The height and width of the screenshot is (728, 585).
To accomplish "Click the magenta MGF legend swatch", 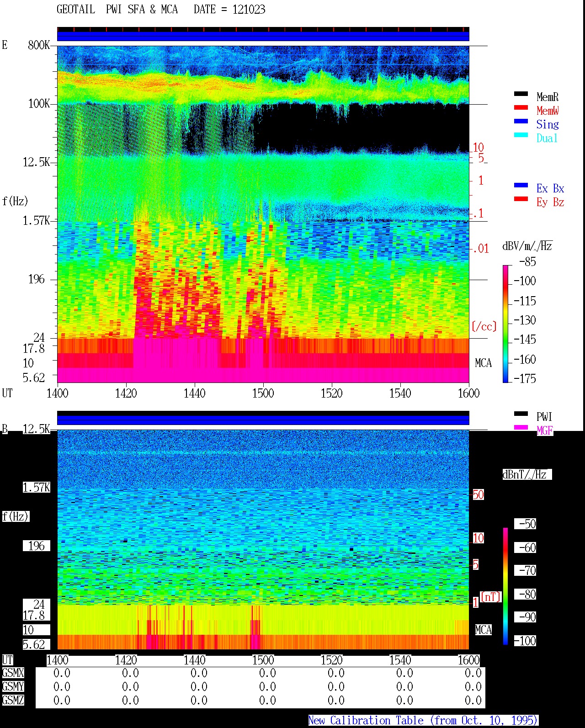I will click(x=521, y=427).
